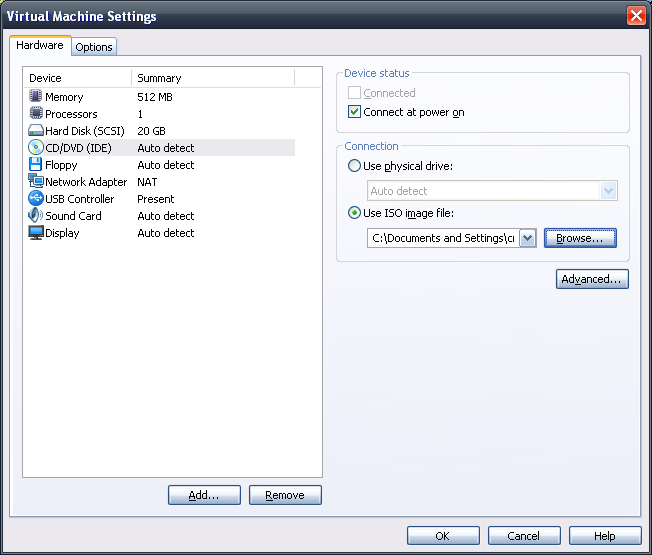This screenshot has height=555, width=652.
Task: Close the Virtual Machine Settings dialog
Action: click(x=636, y=16)
